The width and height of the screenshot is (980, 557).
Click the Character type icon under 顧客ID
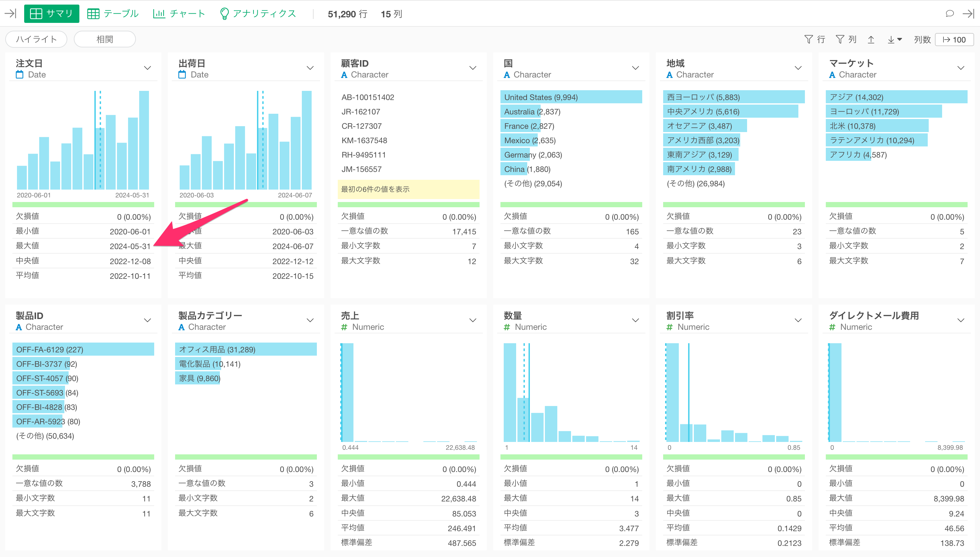point(344,75)
